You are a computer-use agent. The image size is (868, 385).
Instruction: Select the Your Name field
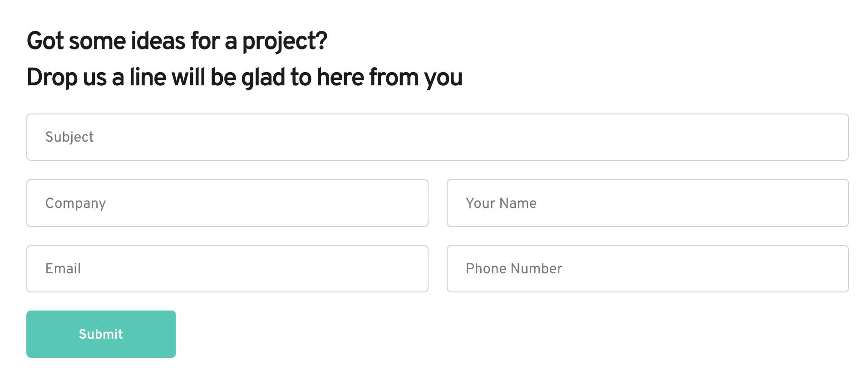(x=647, y=203)
